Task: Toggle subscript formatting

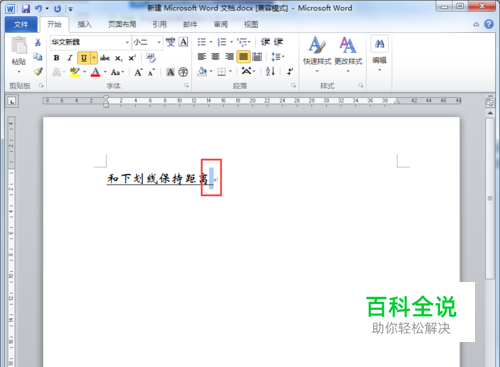Action: pyautogui.click(x=119, y=58)
